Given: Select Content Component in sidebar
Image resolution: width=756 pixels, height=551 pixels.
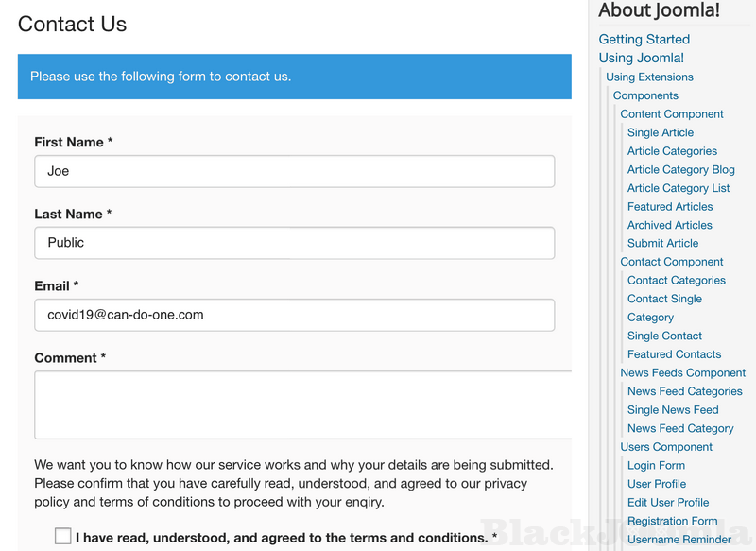Looking at the screenshot, I should pyautogui.click(x=672, y=114).
